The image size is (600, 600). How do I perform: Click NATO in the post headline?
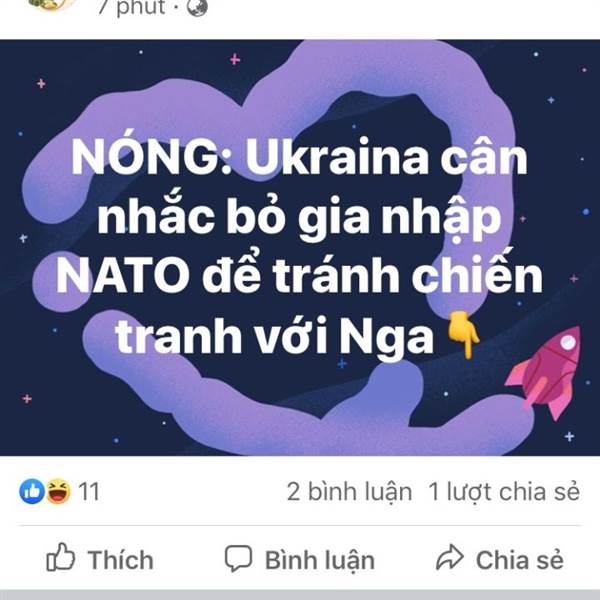(122, 276)
